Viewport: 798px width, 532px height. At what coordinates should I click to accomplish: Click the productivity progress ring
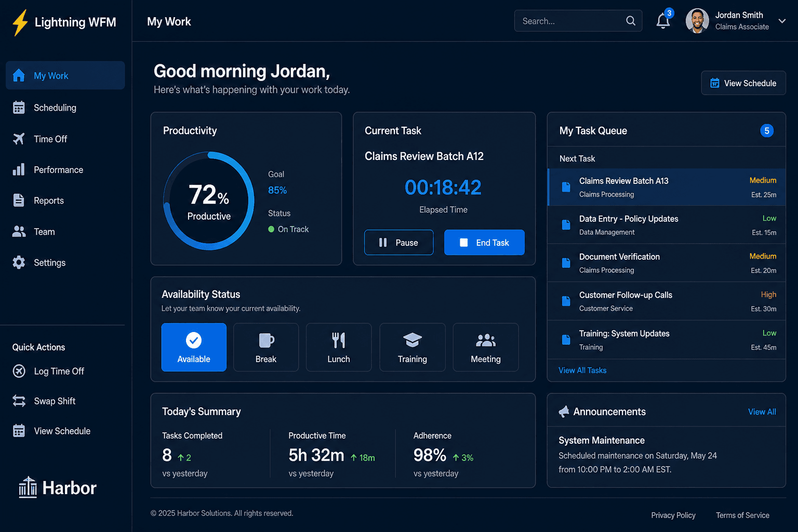[x=209, y=201]
